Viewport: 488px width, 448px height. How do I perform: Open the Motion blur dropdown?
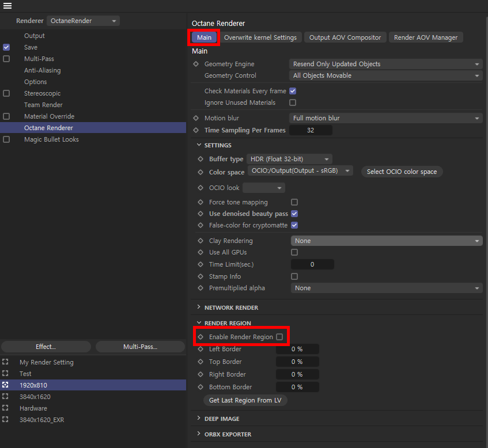385,118
